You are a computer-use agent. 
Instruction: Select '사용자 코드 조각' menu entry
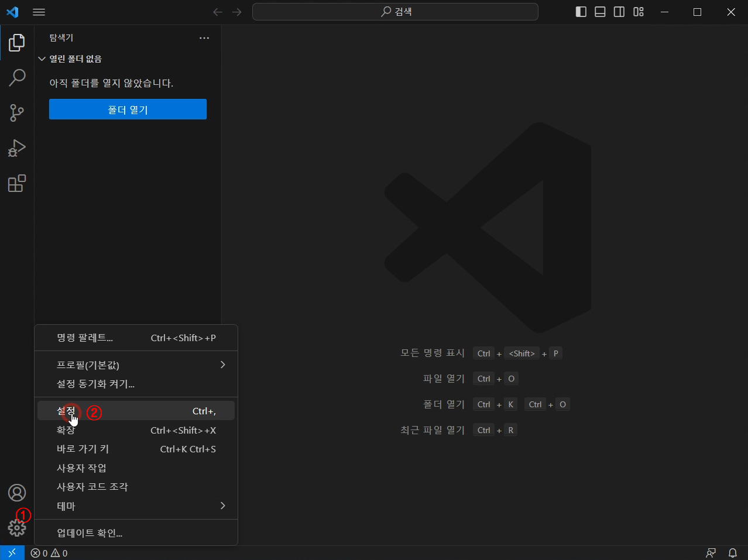point(136,487)
